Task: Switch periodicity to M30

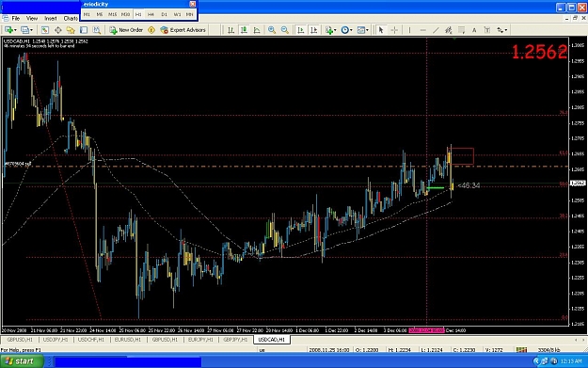Action: pos(125,14)
